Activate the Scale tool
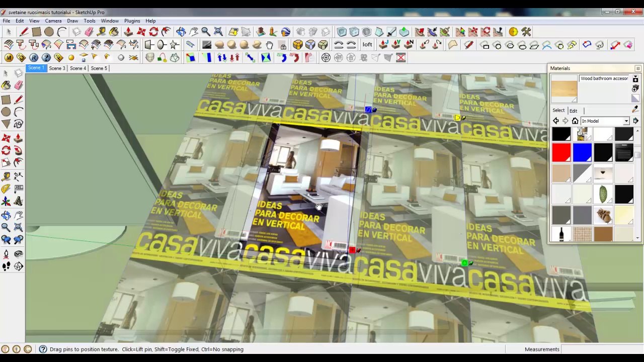The image size is (644, 362). pos(6,162)
